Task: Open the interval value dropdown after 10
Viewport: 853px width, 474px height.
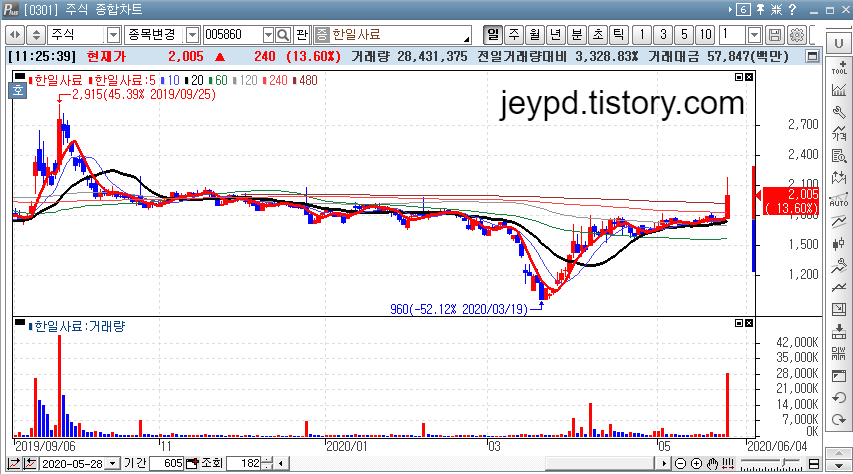Action: (755, 35)
